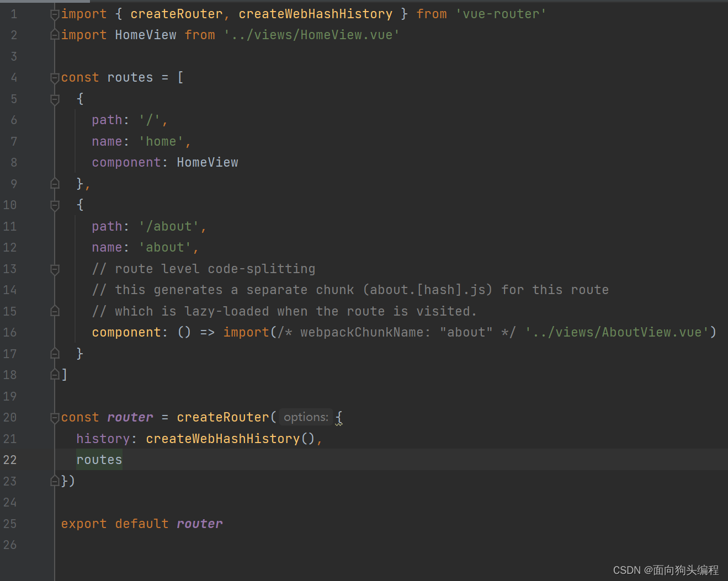Click HomeView in the component line 8
This screenshot has width=728, height=581.
(208, 163)
